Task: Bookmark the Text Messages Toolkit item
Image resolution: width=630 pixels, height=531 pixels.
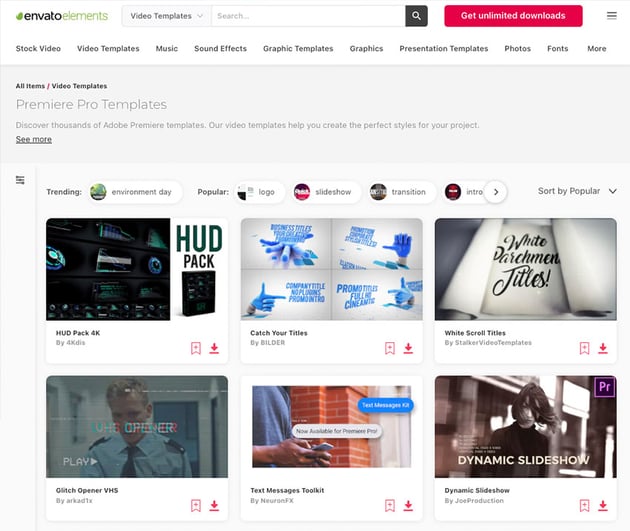Action: tap(390, 505)
